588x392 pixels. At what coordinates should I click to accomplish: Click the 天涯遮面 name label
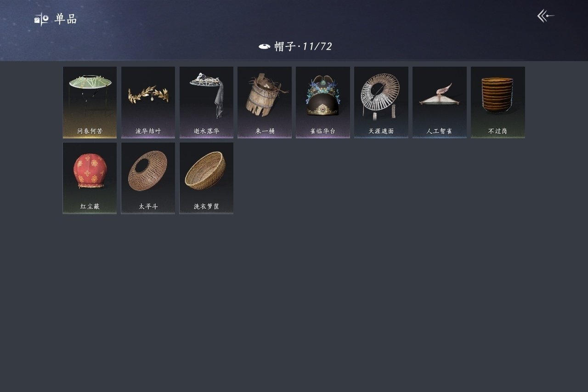pyautogui.click(x=381, y=131)
